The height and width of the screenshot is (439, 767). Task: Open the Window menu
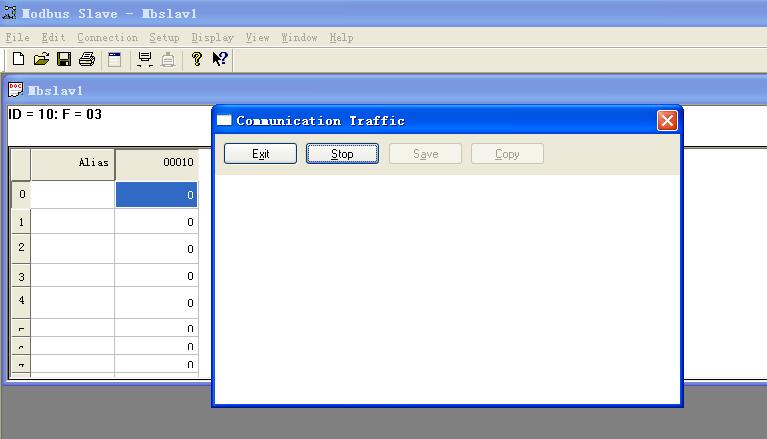point(299,38)
